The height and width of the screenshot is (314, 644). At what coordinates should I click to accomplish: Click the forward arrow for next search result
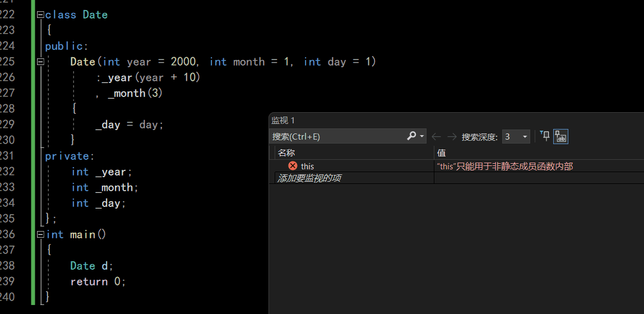coord(452,136)
